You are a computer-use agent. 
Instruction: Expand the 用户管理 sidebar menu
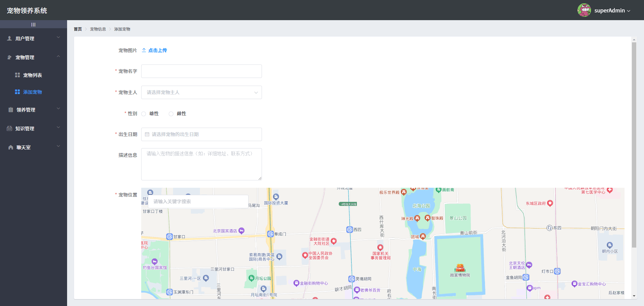tap(34, 39)
